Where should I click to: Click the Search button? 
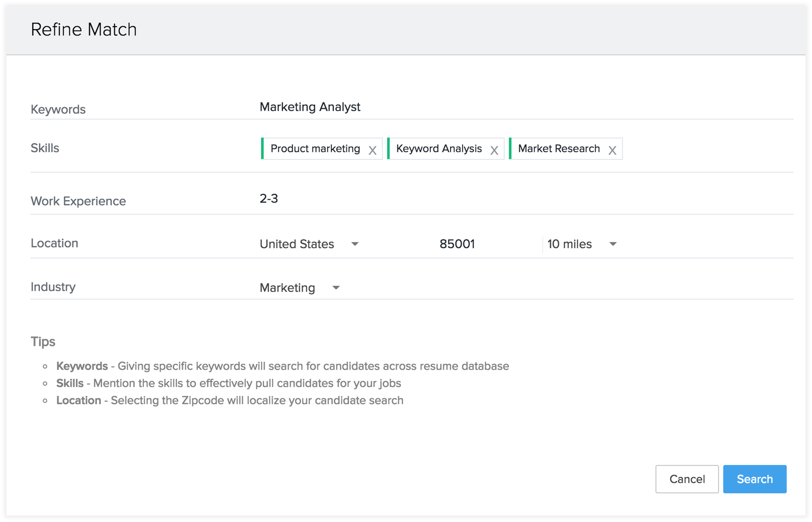(754, 479)
